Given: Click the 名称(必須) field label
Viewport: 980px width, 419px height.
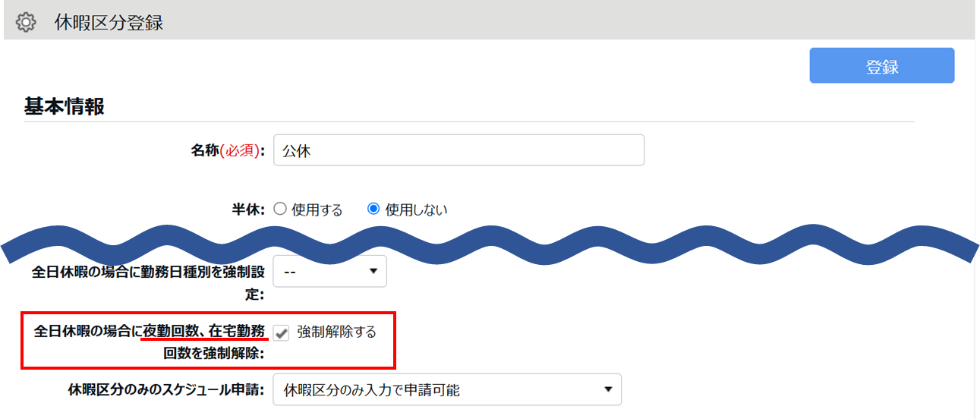Looking at the screenshot, I should [x=227, y=151].
